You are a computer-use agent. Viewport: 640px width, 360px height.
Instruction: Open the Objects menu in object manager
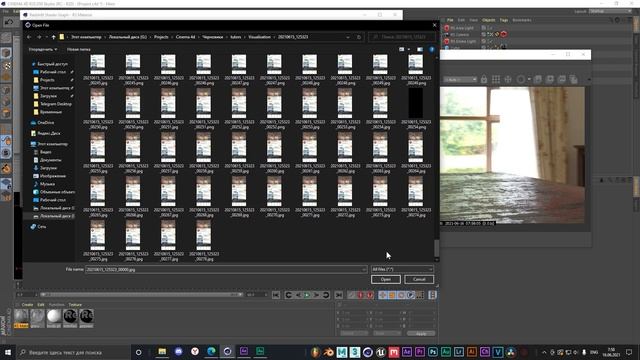[x=488, y=20]
